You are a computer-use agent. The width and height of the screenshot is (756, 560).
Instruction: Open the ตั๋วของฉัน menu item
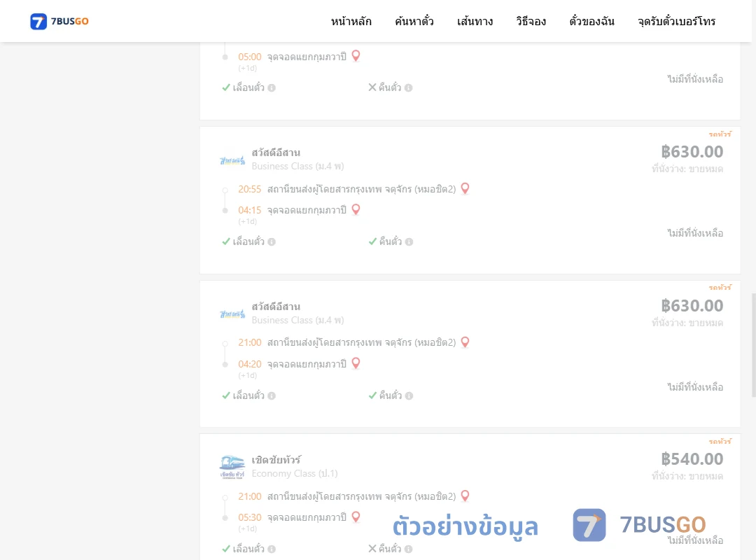591,21
